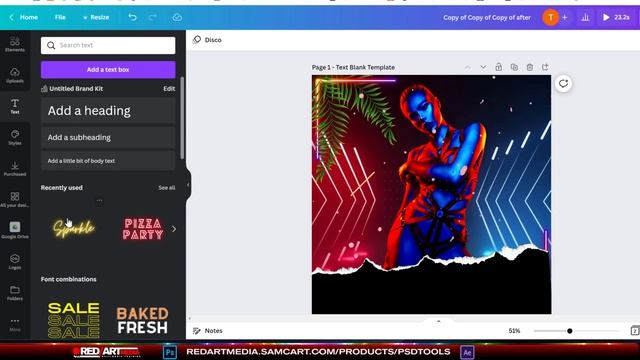Image resolution: width=640 pixels, height=360 pixels.
Task: Click the user avatar T
Action: [550, 18]
